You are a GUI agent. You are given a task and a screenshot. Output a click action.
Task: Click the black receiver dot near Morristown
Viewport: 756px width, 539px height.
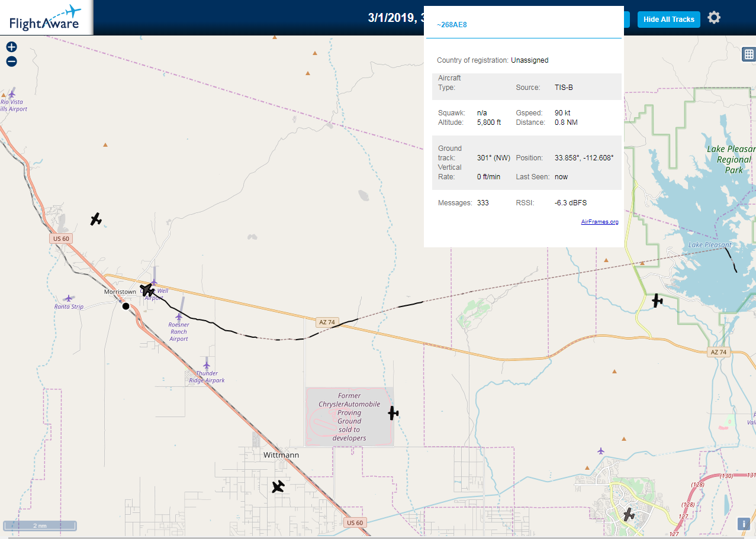[126, 306]
